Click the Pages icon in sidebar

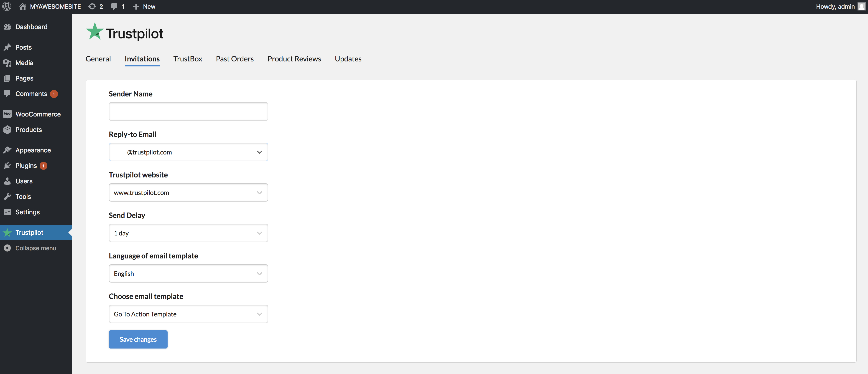(7, 78)
